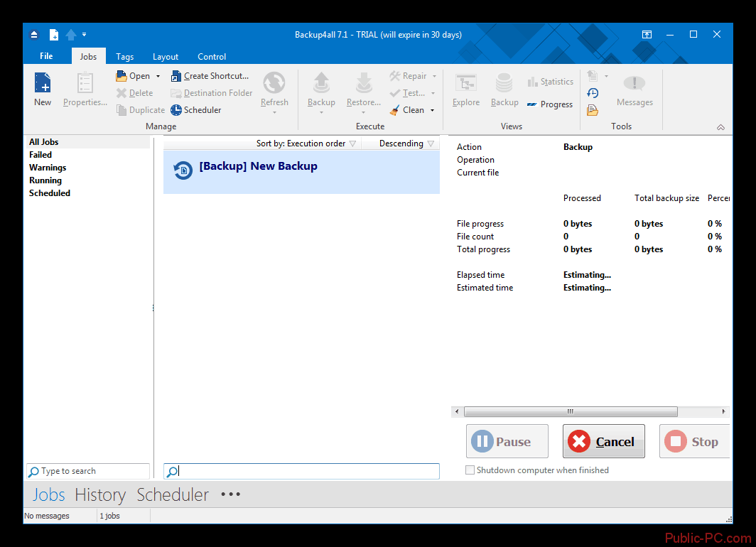Click the orange log document icon in Tools
Viewport: 756px width, 547px height.
coord(593,110)
